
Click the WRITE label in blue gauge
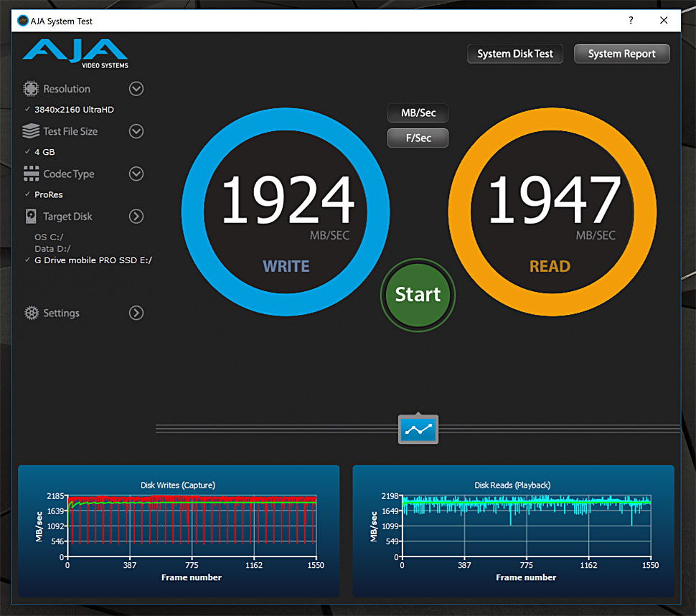click(x=286, y=267)
